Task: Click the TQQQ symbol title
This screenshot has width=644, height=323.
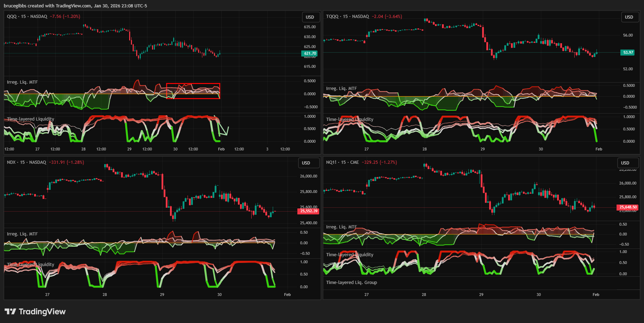Action: click(332, 17)
